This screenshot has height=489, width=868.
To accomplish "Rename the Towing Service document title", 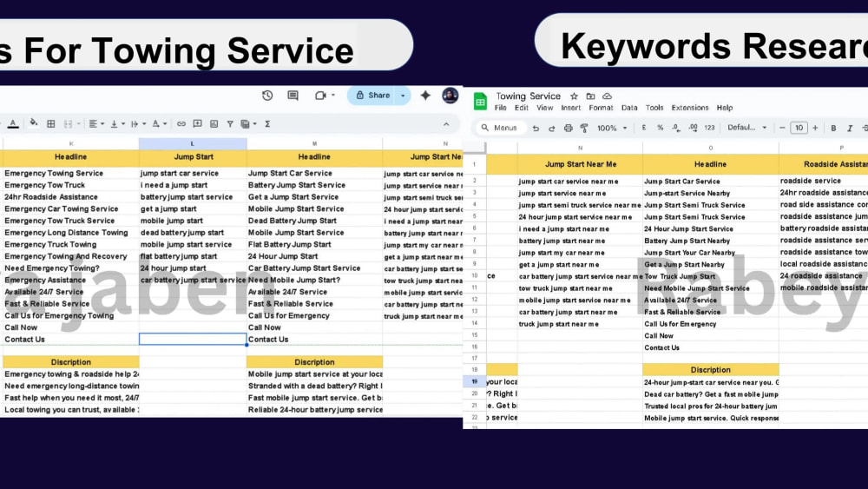I will pyautogui.click(x=528, y=96).
